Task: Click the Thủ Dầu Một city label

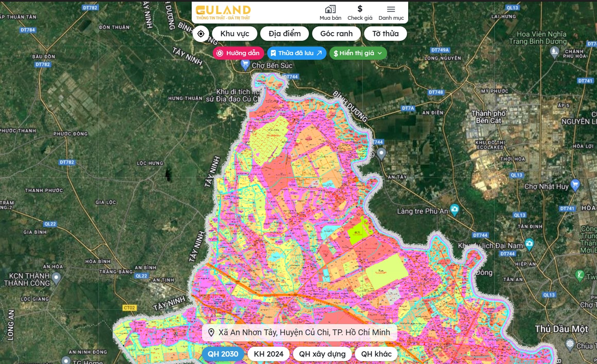Action: click(x=562, y=329)
